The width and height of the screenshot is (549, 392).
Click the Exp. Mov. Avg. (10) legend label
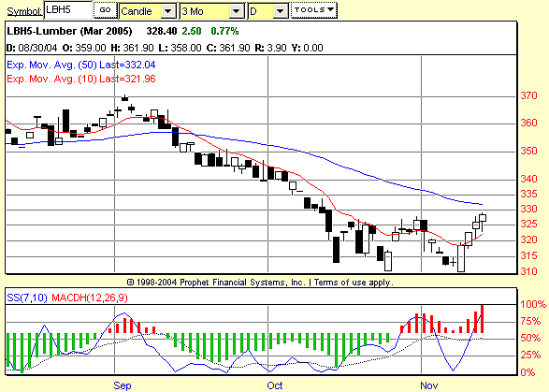(80, 79)
